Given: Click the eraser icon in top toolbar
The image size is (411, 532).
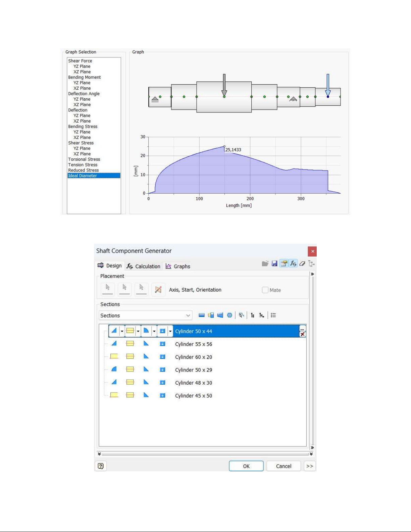Looking at the screenshot, I should tap(302, 263).
